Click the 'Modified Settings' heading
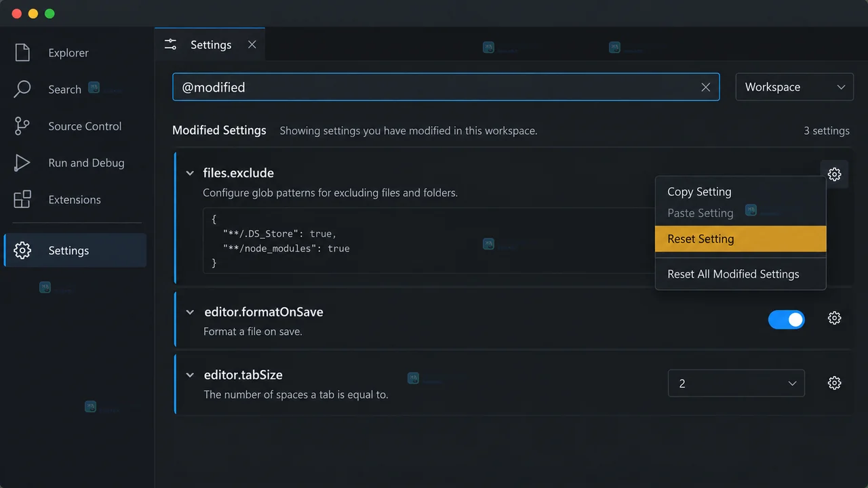Viewport: 868px width, 488px height. point(219,130)
